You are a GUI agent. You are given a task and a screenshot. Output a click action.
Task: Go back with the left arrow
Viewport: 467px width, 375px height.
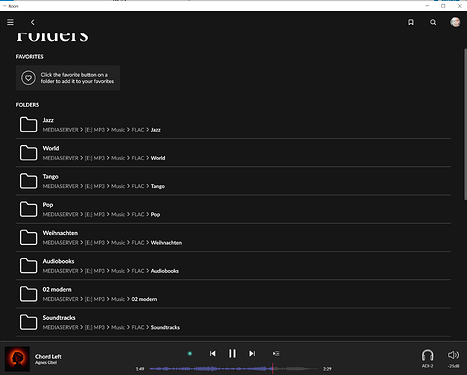(32, 22)
